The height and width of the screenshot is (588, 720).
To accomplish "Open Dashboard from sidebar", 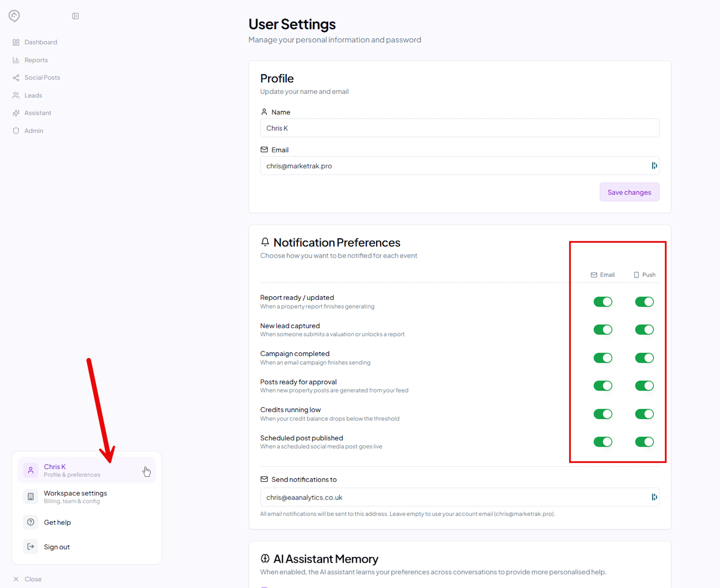I will (x=40, y=42).
